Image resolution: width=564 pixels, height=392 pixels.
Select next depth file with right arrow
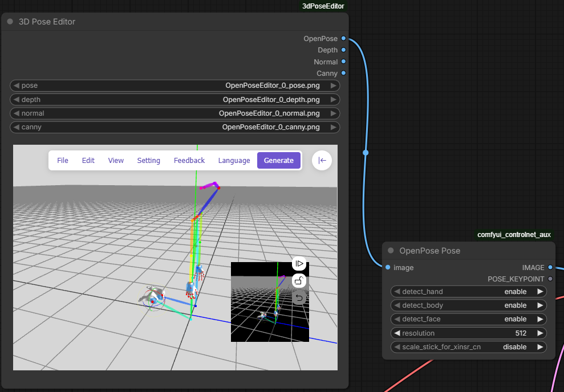point(334,100)
